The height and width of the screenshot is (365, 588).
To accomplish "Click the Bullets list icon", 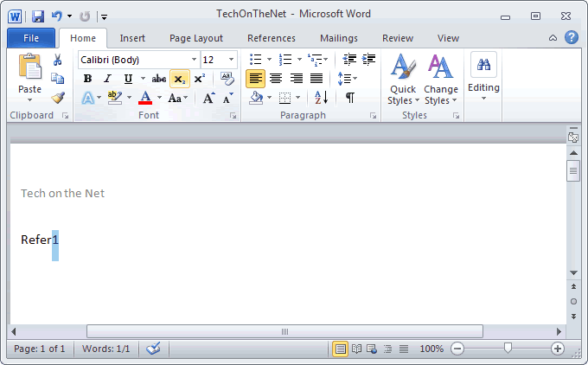I will pos(256,60).
